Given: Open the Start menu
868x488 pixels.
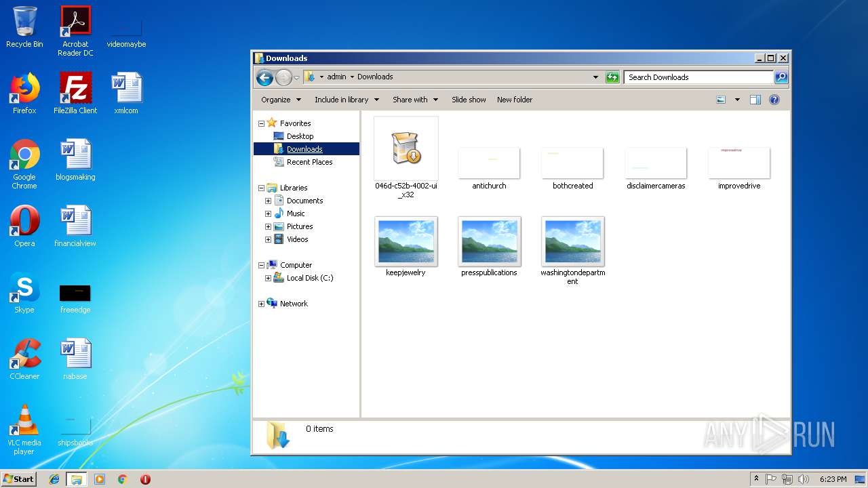Looking at the screenshot, I should tap(18, 479).
